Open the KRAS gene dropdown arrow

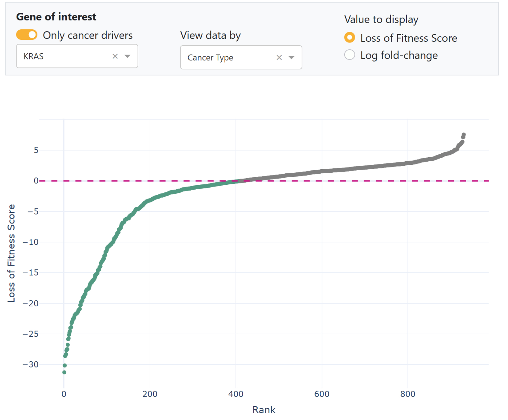128,56
